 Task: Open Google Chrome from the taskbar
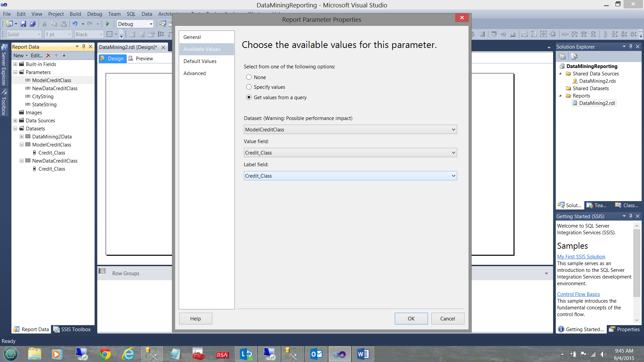105,354
